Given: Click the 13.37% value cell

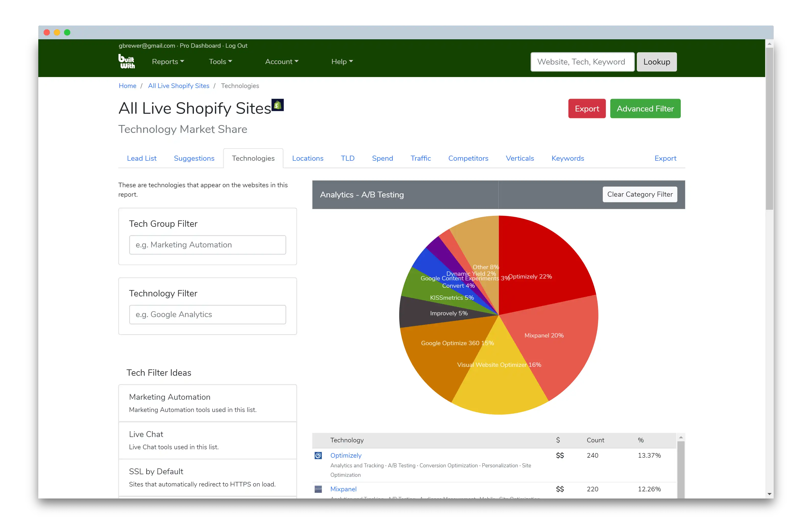Looking at the screenshot, I should coord(649,455).
